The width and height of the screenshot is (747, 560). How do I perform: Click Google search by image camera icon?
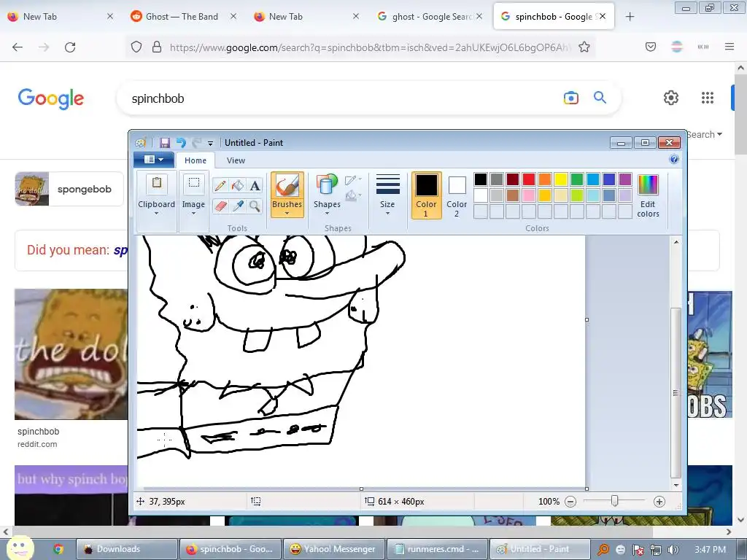570,98
